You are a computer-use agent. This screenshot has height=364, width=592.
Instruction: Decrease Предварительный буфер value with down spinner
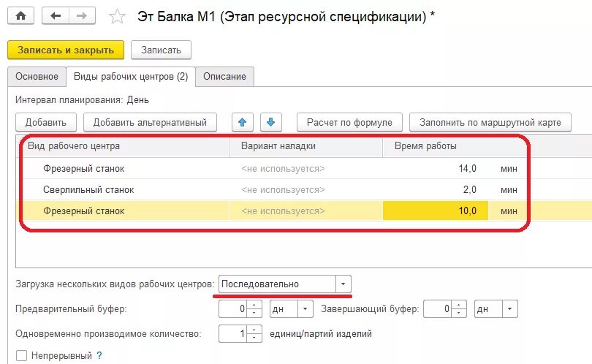254,313
